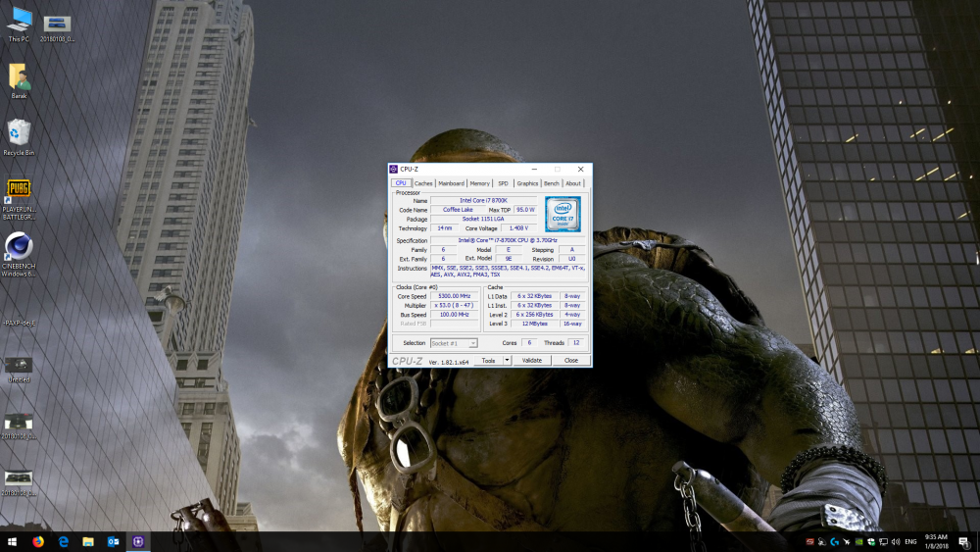Screen dimensions: 980x552
Task: Open the Recycle Bin
Action: (19, 137)
